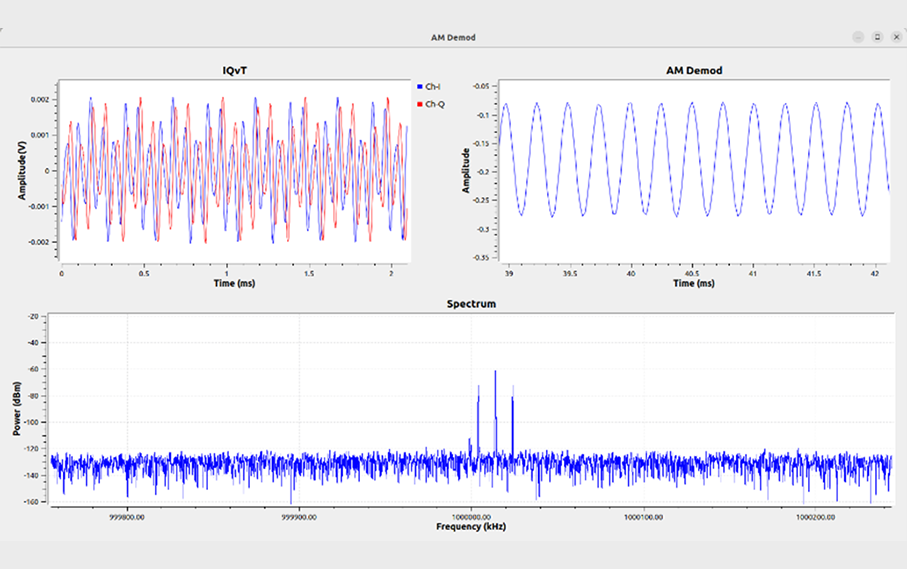The width and height of the screenshot is (907, 569).
Task: Click the right sideband peak in Spectrum
Action: (x=513, y=400)
